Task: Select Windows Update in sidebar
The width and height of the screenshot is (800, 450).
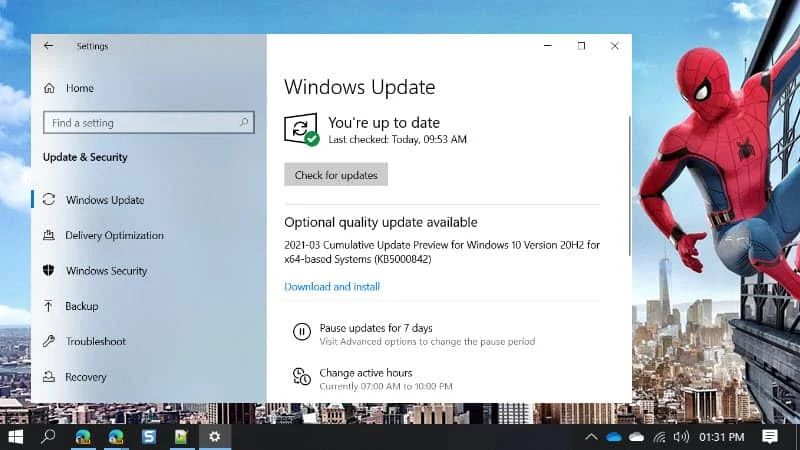Action: tap(105, 200)
